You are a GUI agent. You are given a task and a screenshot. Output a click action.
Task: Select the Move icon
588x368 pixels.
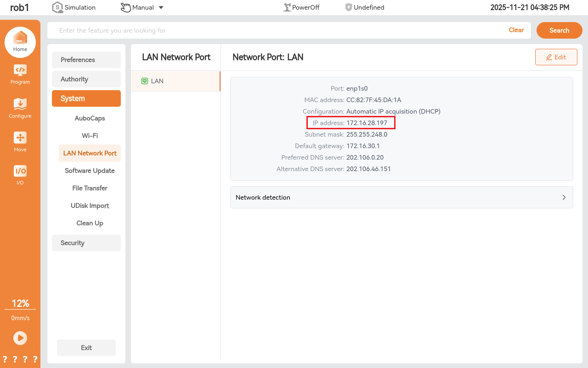click(20, 138)
